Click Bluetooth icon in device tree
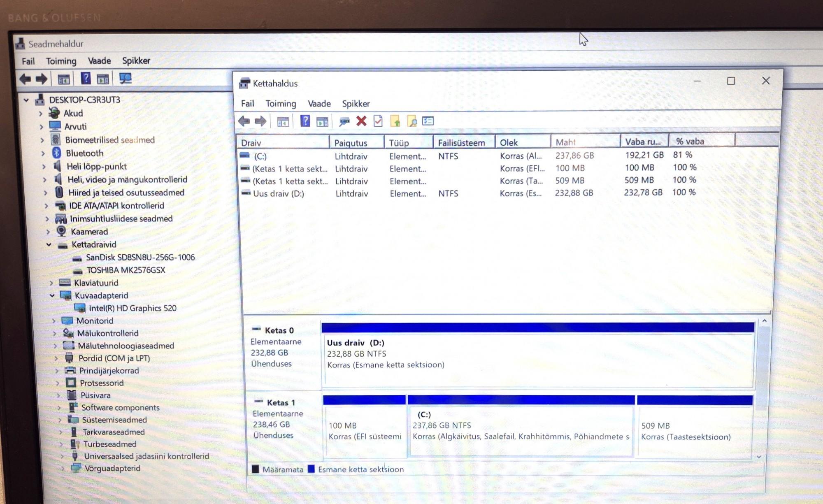 57,153
